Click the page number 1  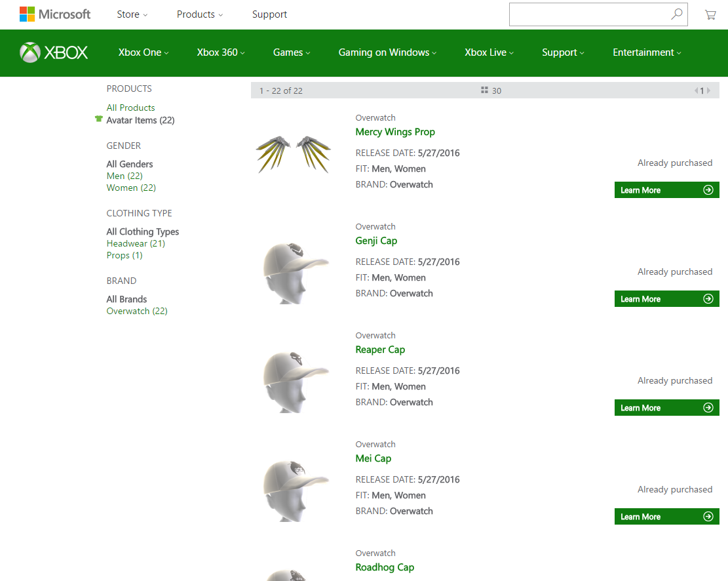(702, 90)
